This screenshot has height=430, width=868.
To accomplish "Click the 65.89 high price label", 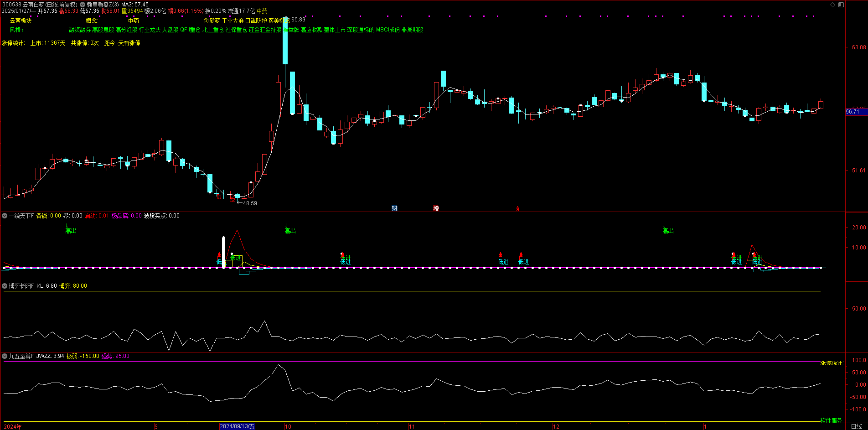I will (298, 20).
